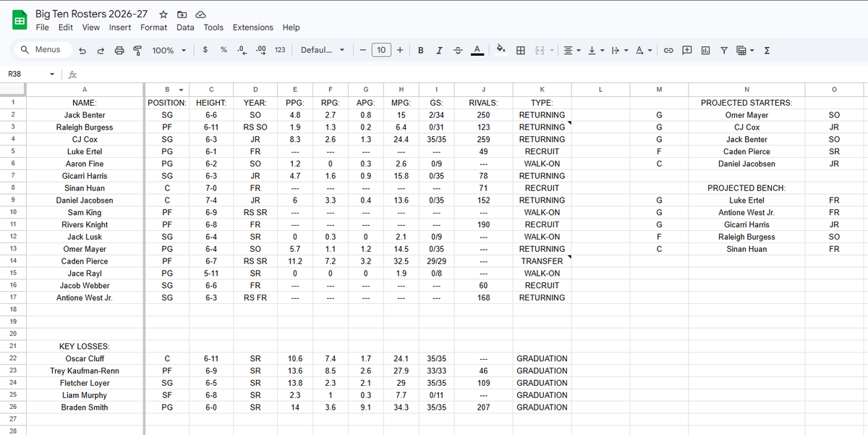This screenshot has width=868, height=435.
Task: Toggle bold formatting
Action: coord(421,51)
